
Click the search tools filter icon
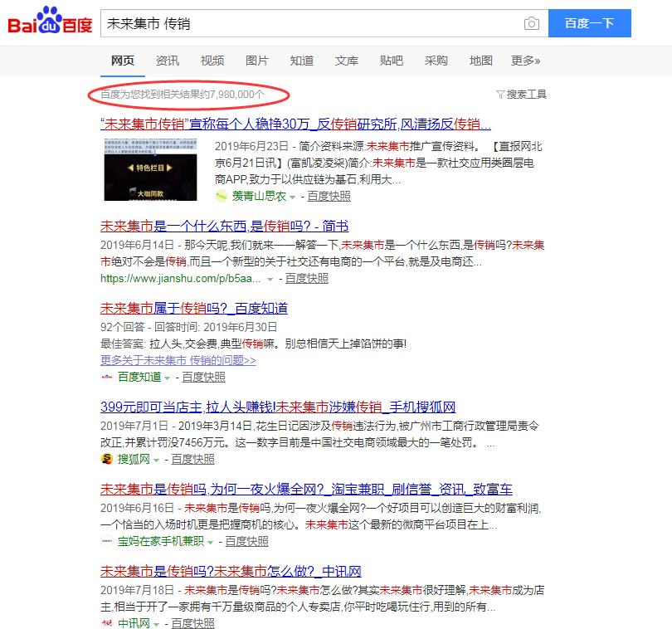click(x=500, y=95)
